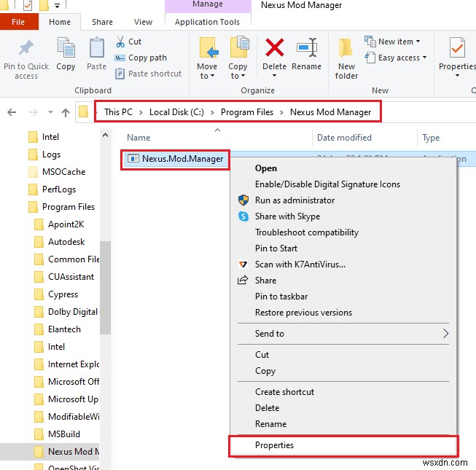Open the Application Tools tab
Image resolution: width=476 pixels, height=470 pixels.
207,22
